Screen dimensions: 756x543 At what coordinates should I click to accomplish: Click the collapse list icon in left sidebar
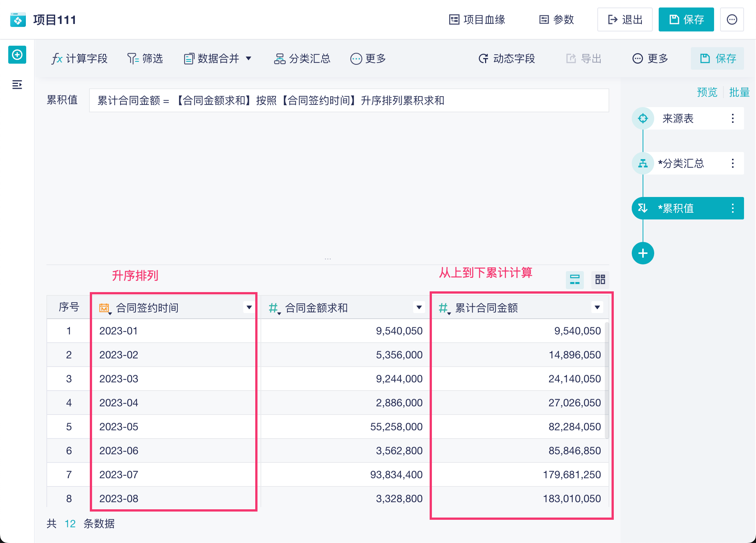pos(17,85)
